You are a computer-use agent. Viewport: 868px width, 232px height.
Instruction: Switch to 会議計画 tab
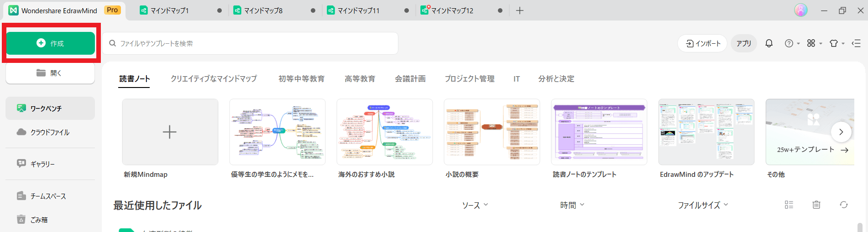410,79
